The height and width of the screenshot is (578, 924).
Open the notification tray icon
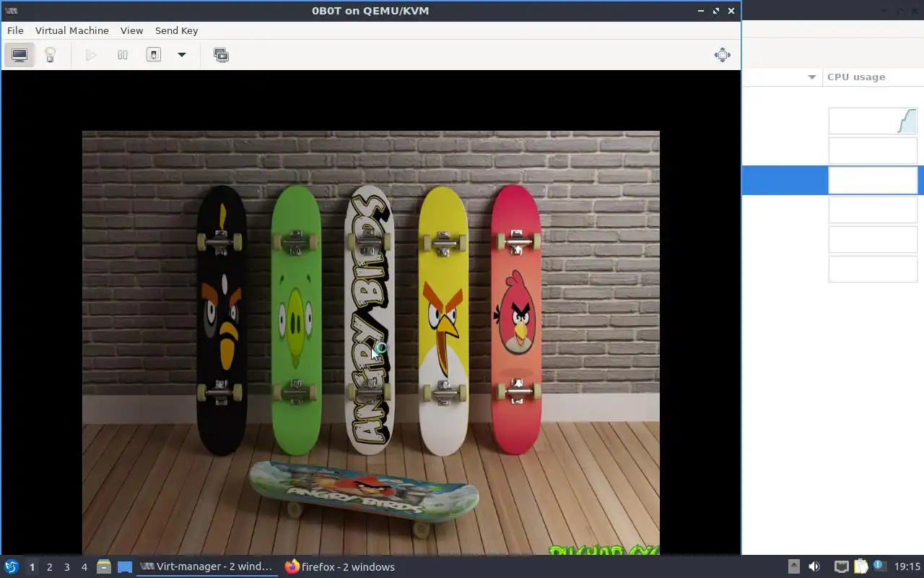pyautogui.click(x=879, y=566)
